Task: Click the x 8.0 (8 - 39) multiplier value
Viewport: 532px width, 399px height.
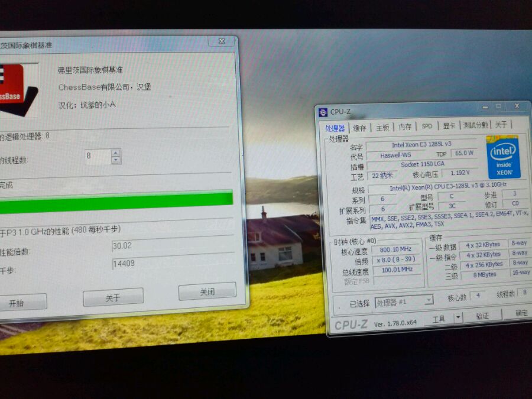Action: tap(395, 259)
